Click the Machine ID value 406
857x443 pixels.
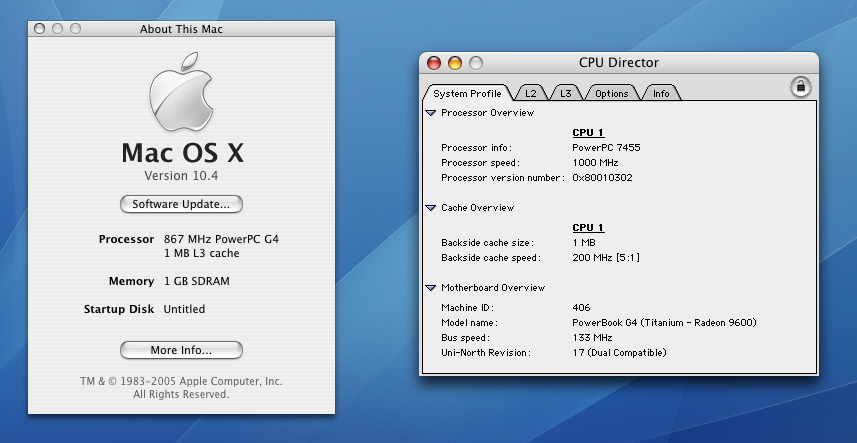tap(581, 308)
